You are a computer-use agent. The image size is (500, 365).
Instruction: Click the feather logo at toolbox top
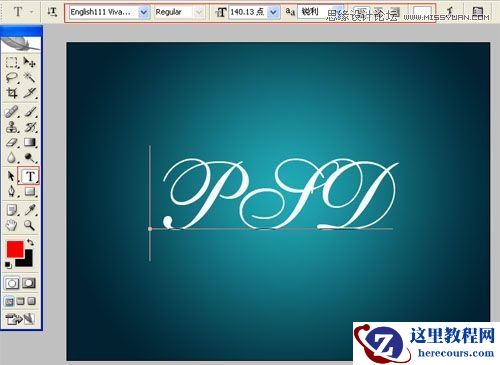point(21,43)
